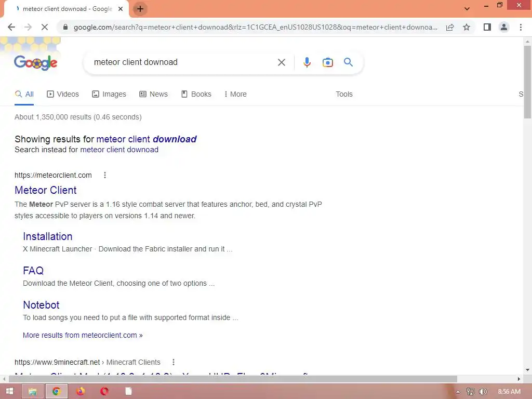The image size is (532, 399).
Task: Open options dots beside 9minecraft.net result
Action: click(174, 362)
